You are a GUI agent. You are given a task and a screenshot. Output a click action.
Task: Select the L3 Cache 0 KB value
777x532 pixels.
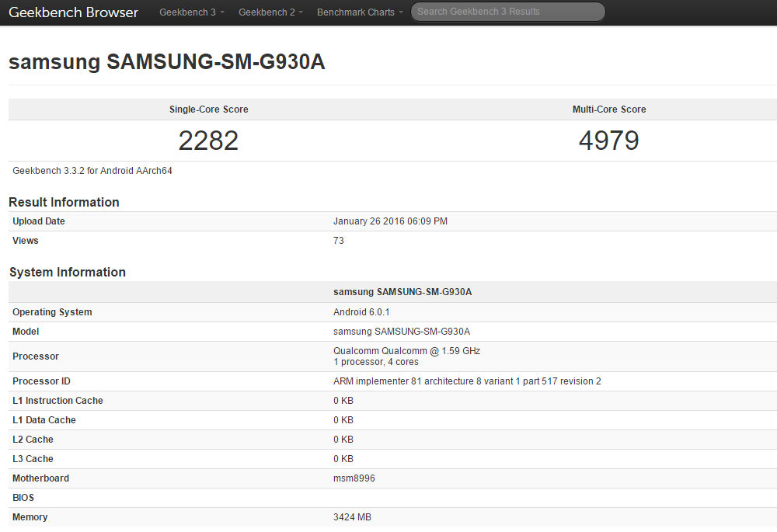pyautogui.click(x=343, y=459)
